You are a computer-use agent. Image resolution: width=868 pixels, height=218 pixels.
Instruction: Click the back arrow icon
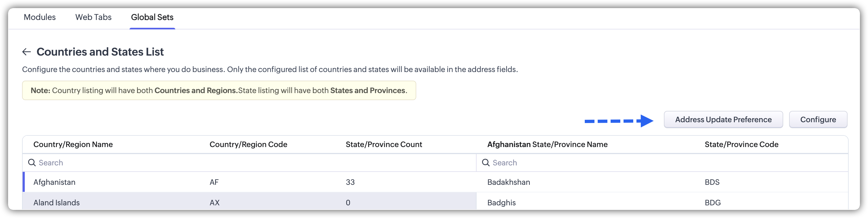(27, 52)
